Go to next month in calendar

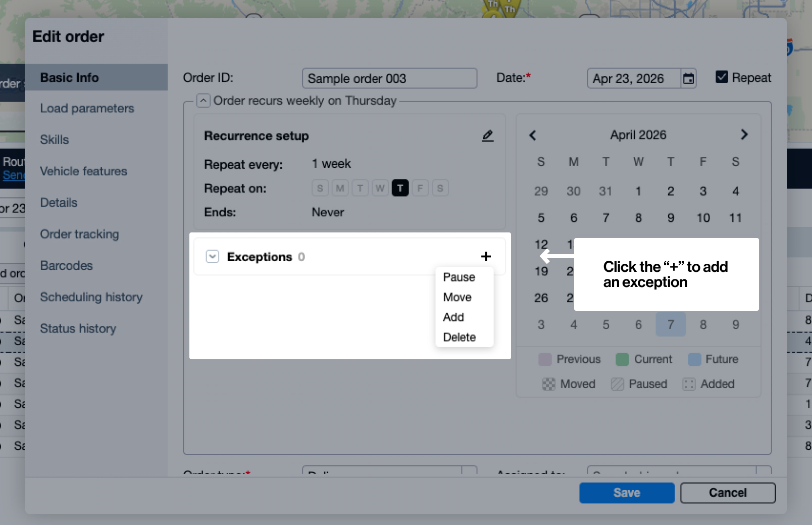pos(744,134)
